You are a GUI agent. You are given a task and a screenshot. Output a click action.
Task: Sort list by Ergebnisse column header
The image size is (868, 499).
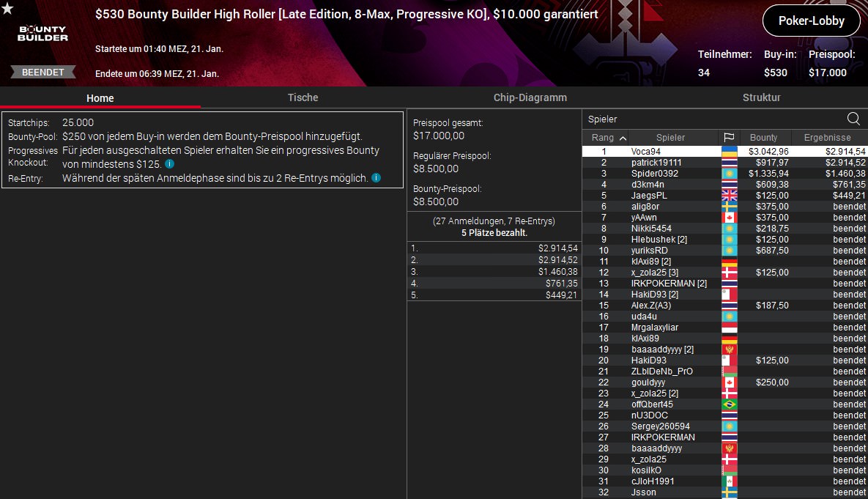tap(827, 138)
